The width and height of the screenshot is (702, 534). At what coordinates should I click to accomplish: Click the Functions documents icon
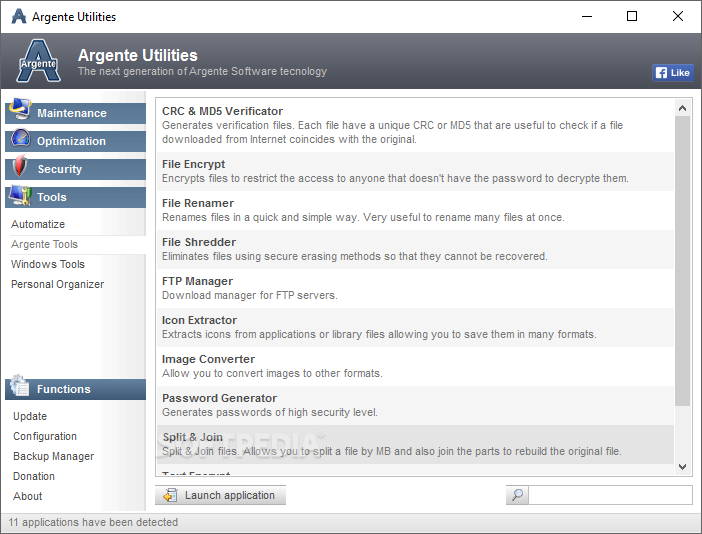[20, 385]
